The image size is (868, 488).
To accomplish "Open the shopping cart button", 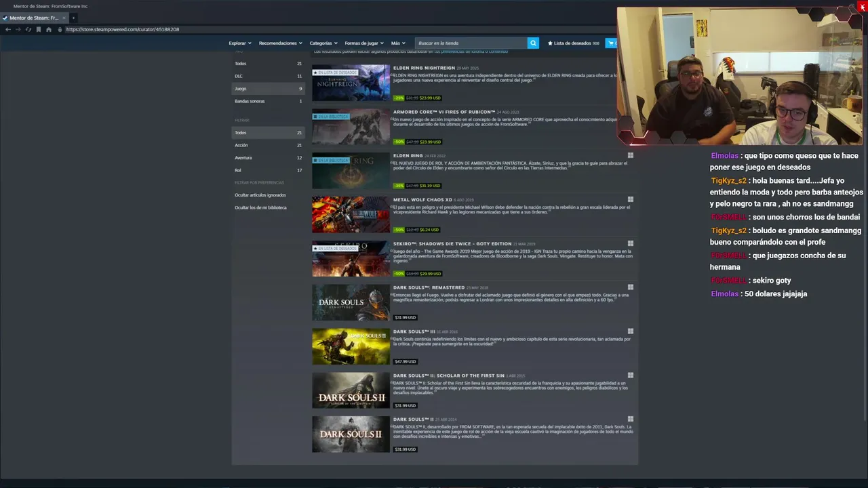I will [x=612, y=43].
